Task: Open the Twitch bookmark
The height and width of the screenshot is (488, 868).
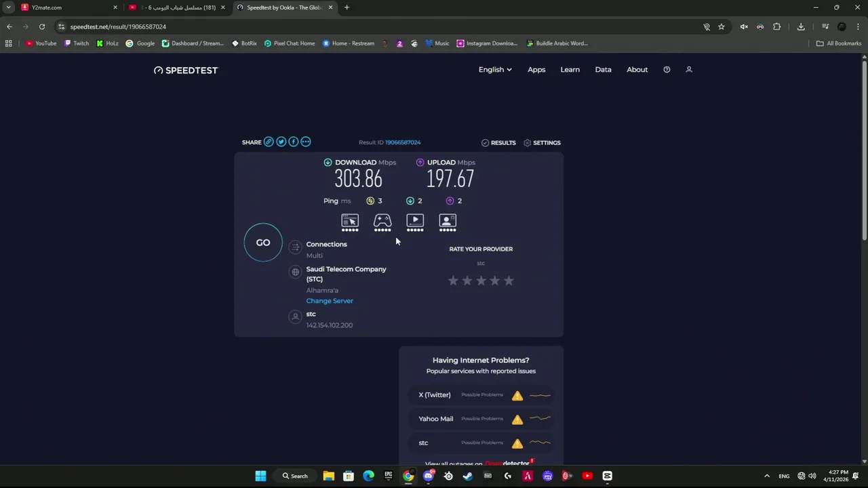Action: coord(77,43)
